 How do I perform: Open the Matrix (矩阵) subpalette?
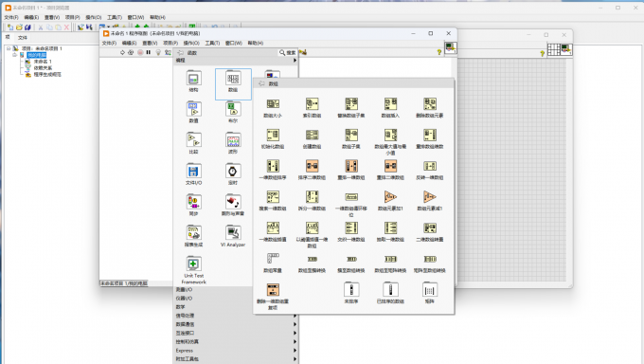[x=430, y=294]
